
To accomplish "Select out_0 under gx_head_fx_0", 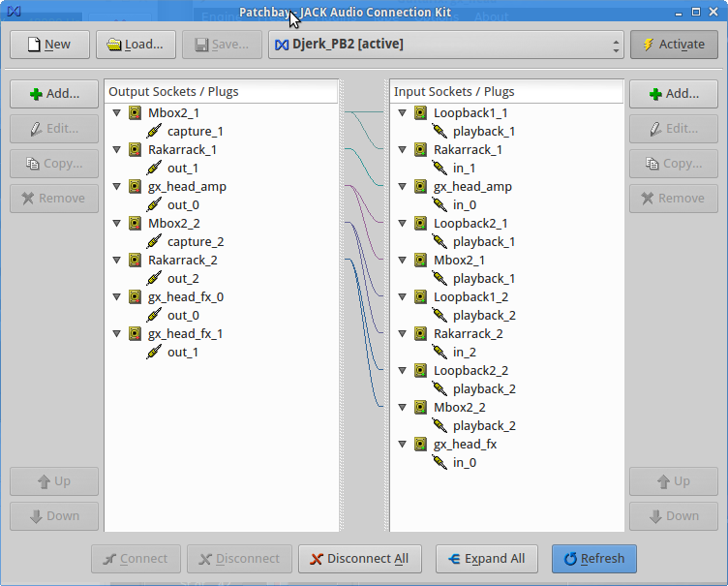I will [x=183, y=315].
